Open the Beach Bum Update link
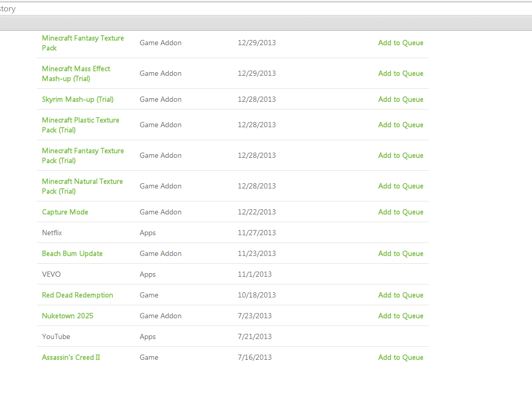Image resolution: width=532 pixels, height=393 pixels. click(72, 253)
